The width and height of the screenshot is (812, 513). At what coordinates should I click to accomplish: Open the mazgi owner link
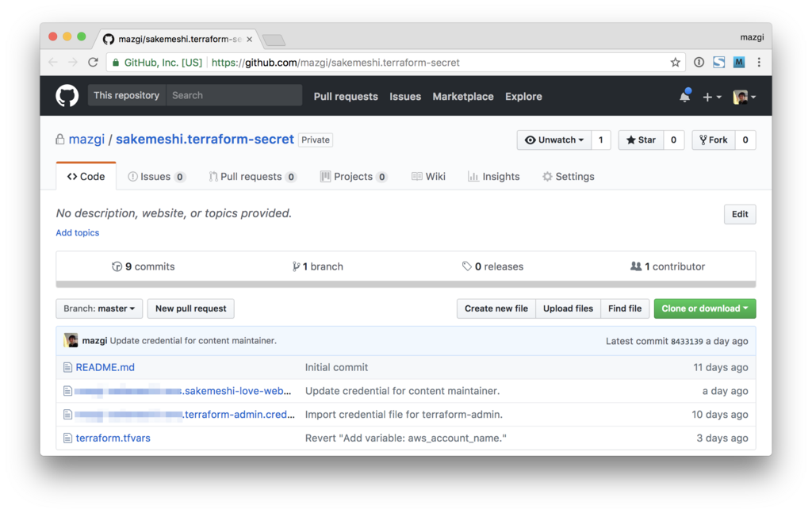point(86,140)
